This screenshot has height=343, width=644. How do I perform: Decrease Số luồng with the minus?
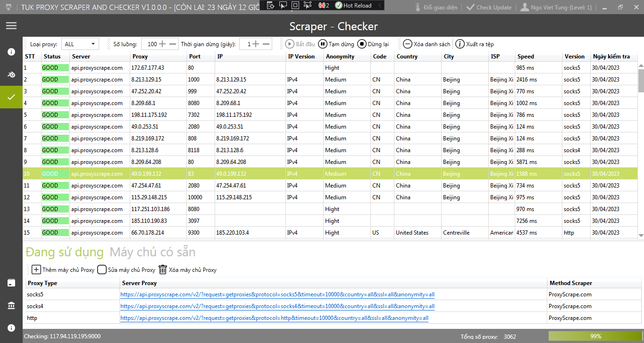(173, 44)
